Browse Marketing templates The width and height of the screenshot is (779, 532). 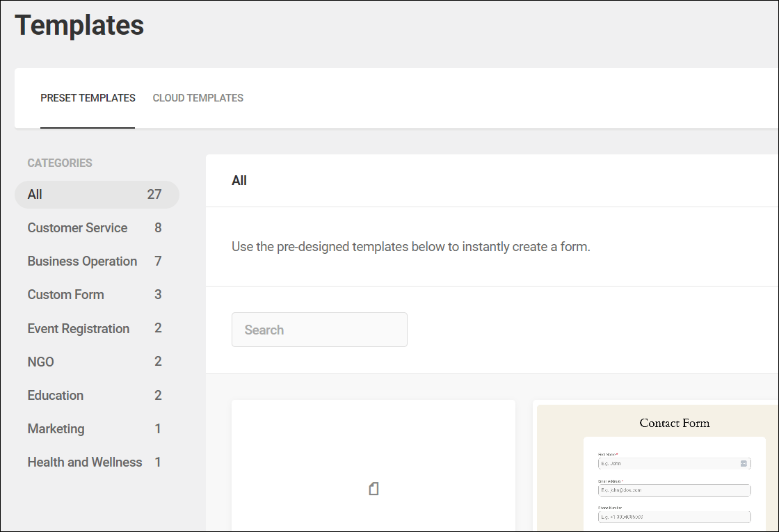click(56, 428)
